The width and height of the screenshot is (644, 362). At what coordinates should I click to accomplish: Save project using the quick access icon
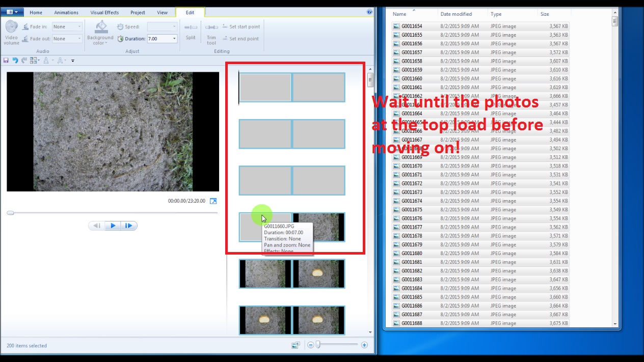[x=6, y=61]
